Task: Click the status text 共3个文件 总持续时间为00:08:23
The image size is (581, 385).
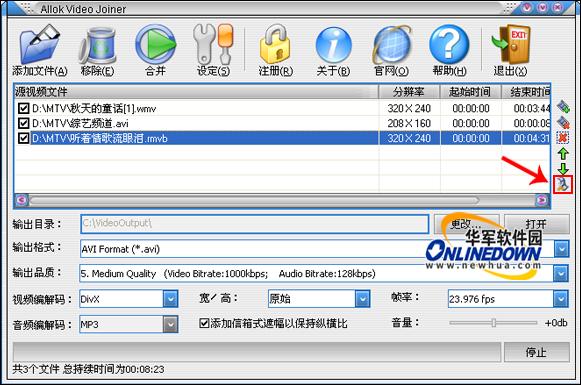Action: [88, 369]
